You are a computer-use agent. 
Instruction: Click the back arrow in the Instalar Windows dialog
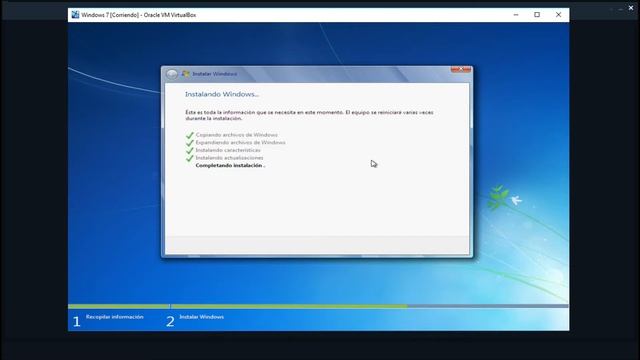click(172, 74)
